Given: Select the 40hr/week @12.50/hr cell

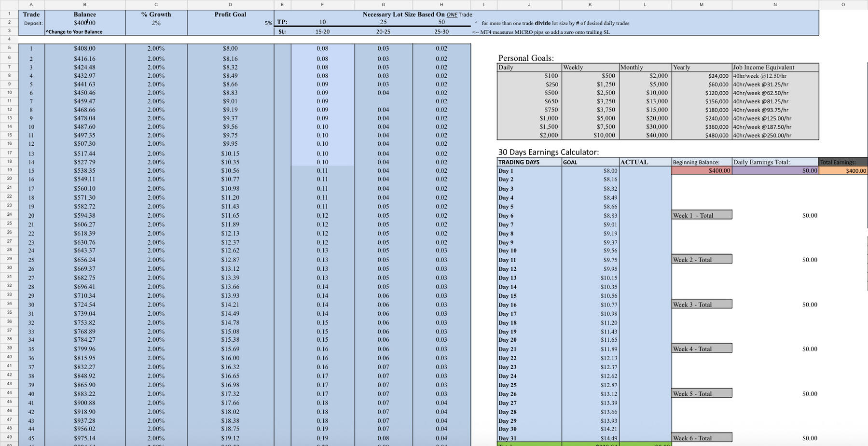Looking at the screenshot, I should tap(775, 76).
